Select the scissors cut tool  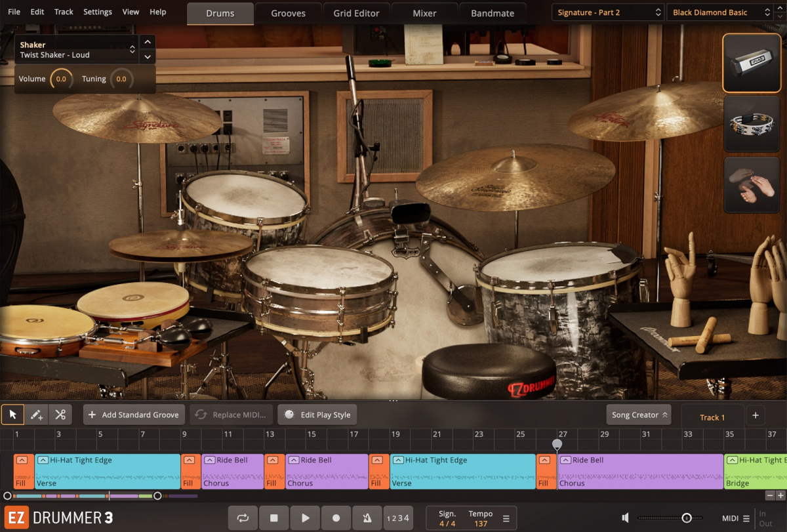[x=60, y=415]
